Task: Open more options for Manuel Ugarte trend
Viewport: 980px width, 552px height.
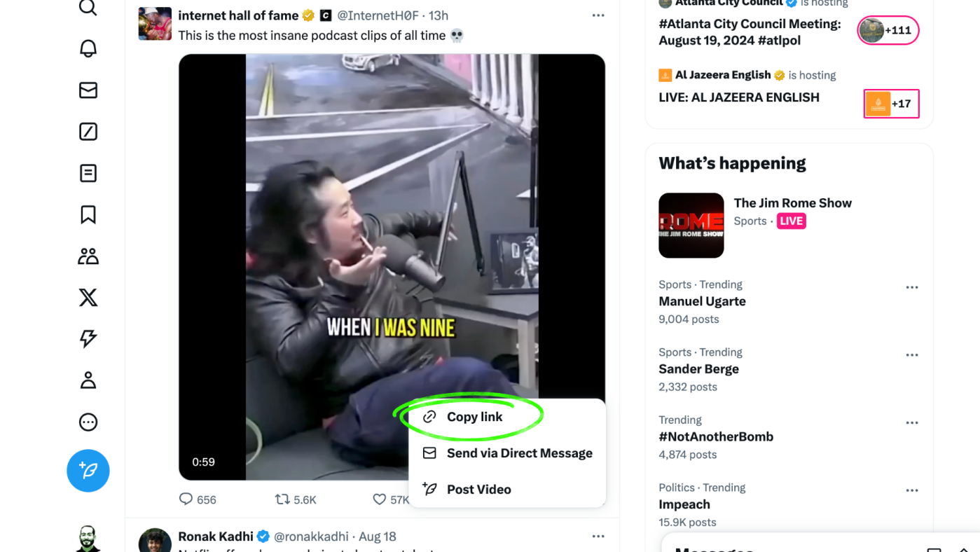Action: coord(911,288)
